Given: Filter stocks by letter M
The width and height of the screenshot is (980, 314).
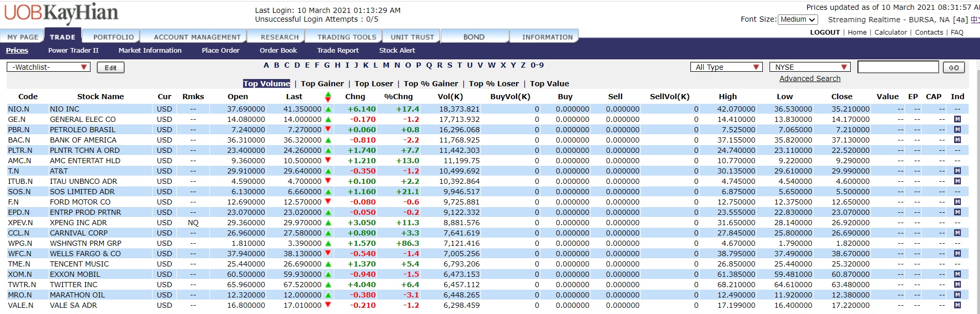Looking at the screenshot, I should click(386, 65).
